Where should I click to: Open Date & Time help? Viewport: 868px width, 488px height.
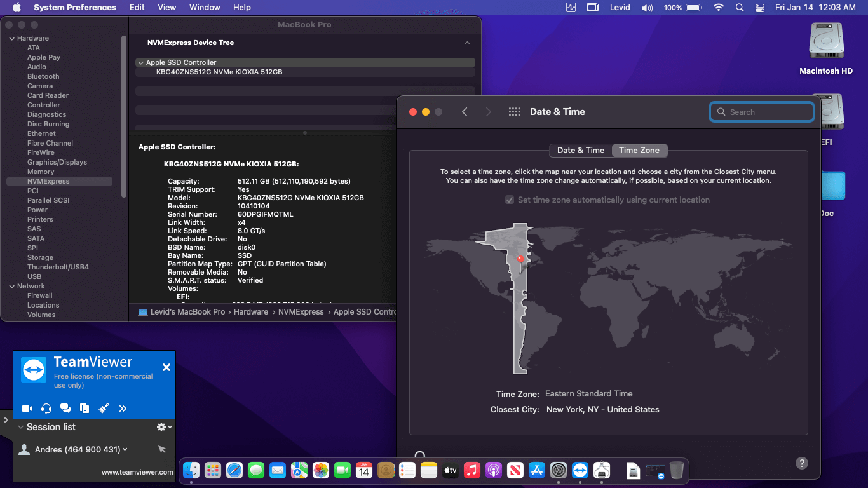(802, 463)
